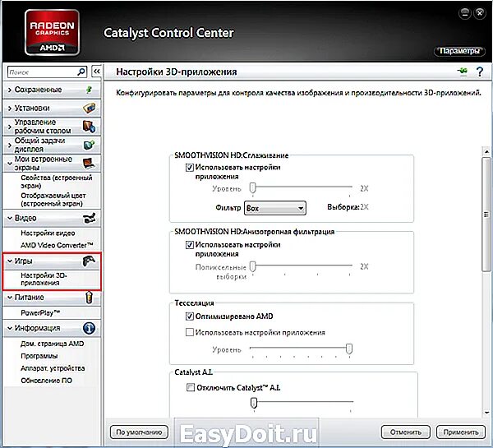Collapse the Видео section
This screenshot has height=448, width=493.
pyautogui.click(x=9, y=218)
